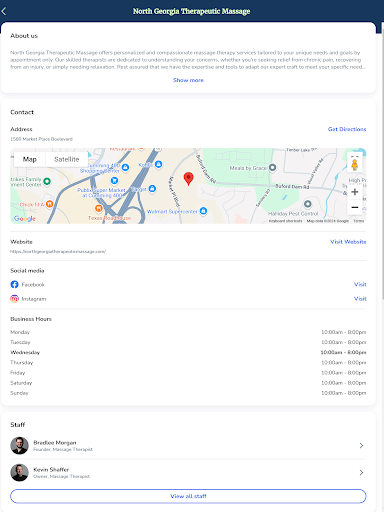Visit the Instagram page link
Image resolution: width=384 pixels, height=512 pixels.
point(360,299)
